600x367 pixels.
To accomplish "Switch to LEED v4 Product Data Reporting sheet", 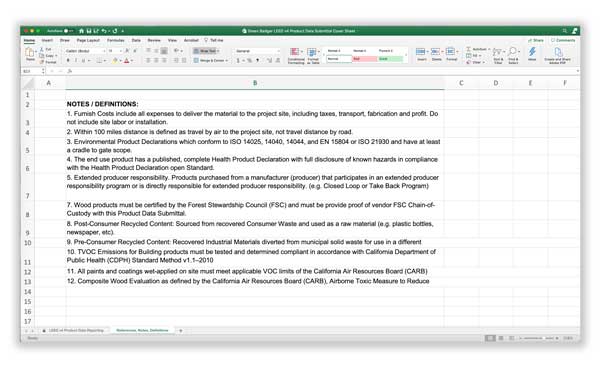I will coord(76,330).
